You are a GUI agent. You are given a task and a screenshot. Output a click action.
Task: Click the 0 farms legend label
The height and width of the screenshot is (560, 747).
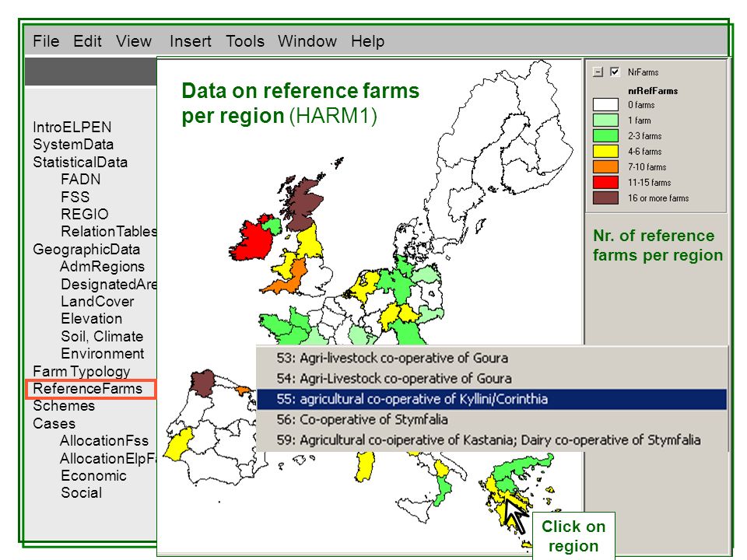[640, 105]
